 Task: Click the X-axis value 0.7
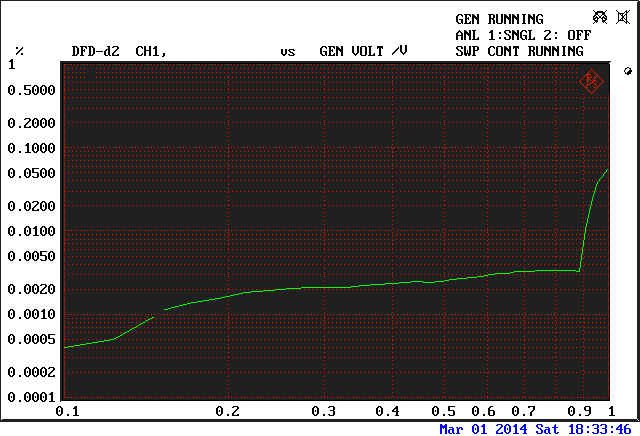point(523,411)
